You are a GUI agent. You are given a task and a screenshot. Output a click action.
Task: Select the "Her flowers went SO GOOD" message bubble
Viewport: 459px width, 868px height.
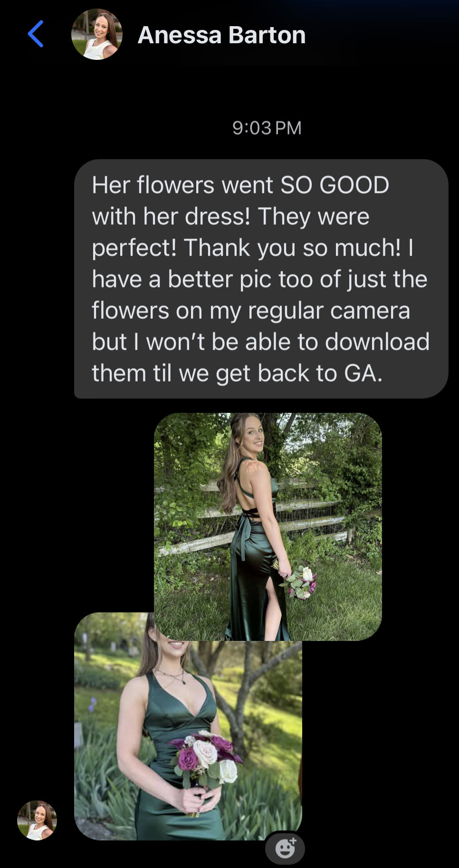coord(261,279)
